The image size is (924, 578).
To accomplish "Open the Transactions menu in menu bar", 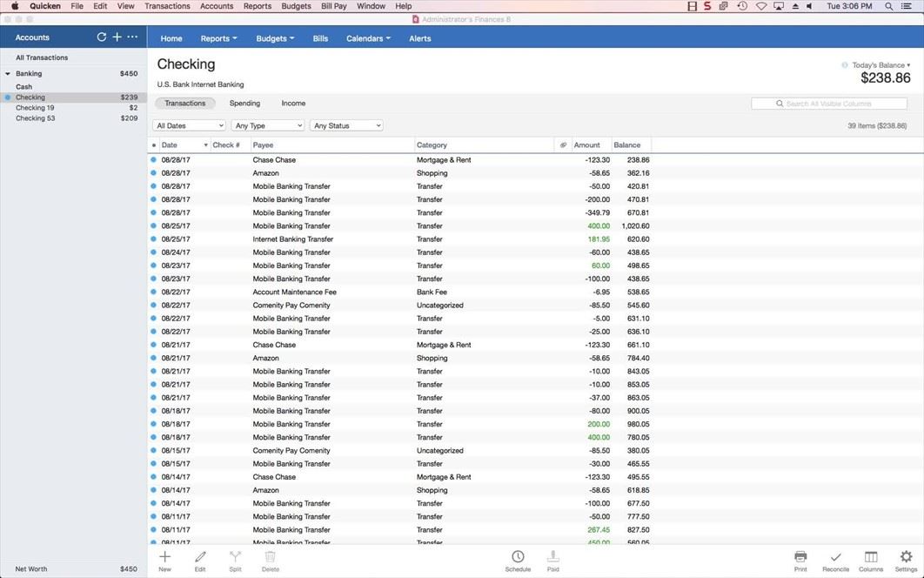I will pyautogui.click(x=167, y=6).
